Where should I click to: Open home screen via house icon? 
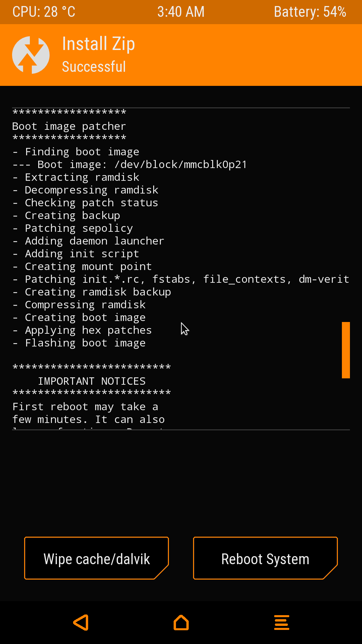pos(181,623)
